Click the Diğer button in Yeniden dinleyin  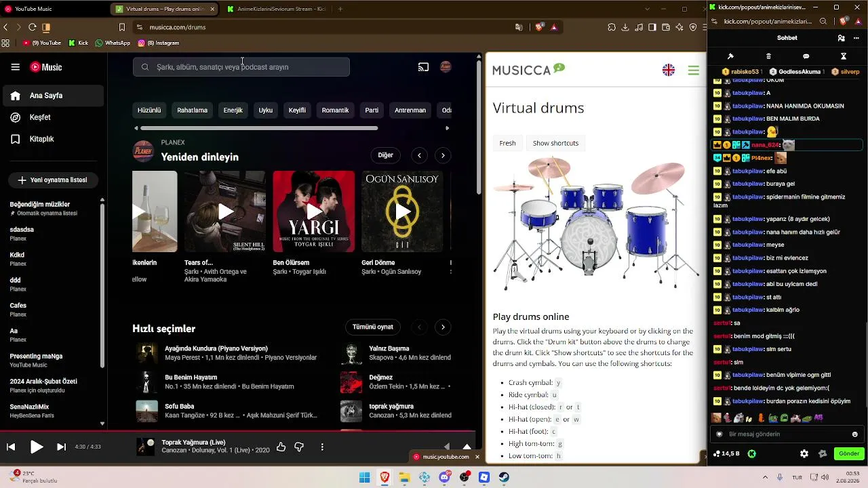[385, 155]
